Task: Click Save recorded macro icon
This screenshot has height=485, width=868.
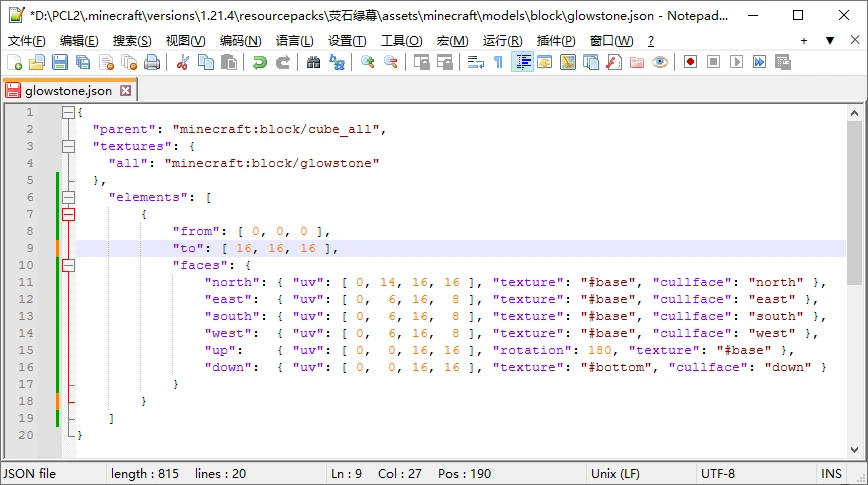Action: 783,62
